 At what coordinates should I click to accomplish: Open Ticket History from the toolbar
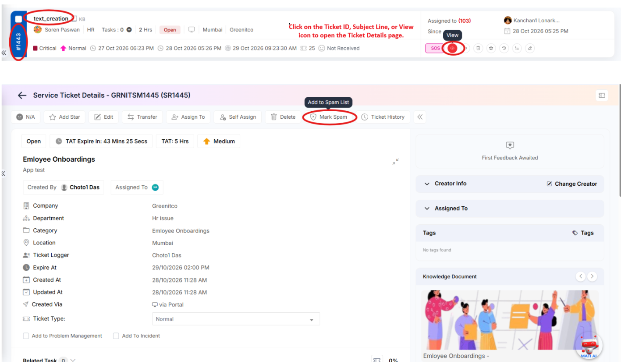pos(383,117)
